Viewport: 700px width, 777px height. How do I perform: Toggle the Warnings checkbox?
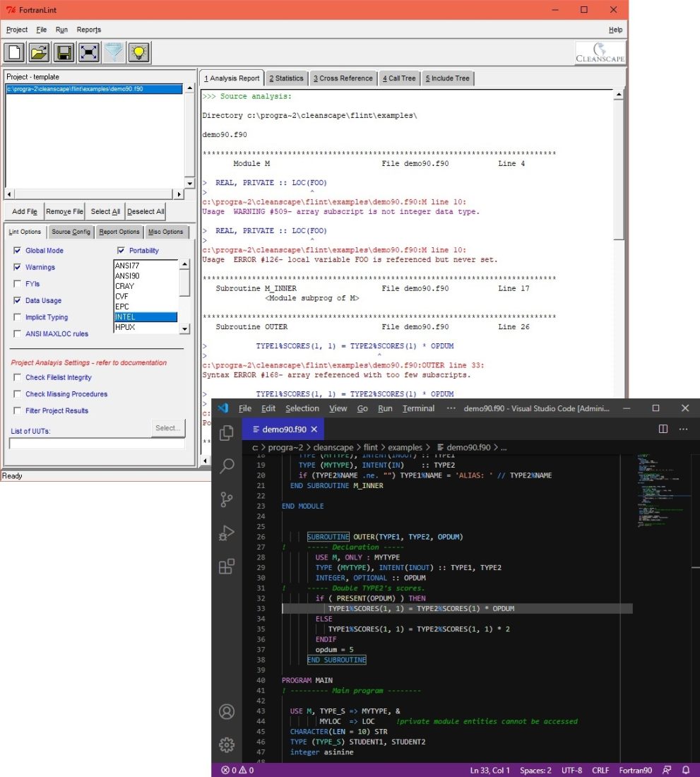[x=18, y=267]
